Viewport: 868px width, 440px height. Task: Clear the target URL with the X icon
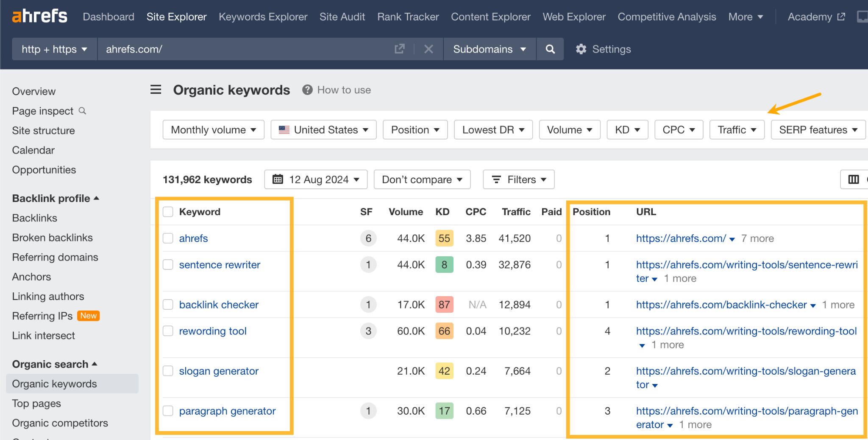[428, 49]
